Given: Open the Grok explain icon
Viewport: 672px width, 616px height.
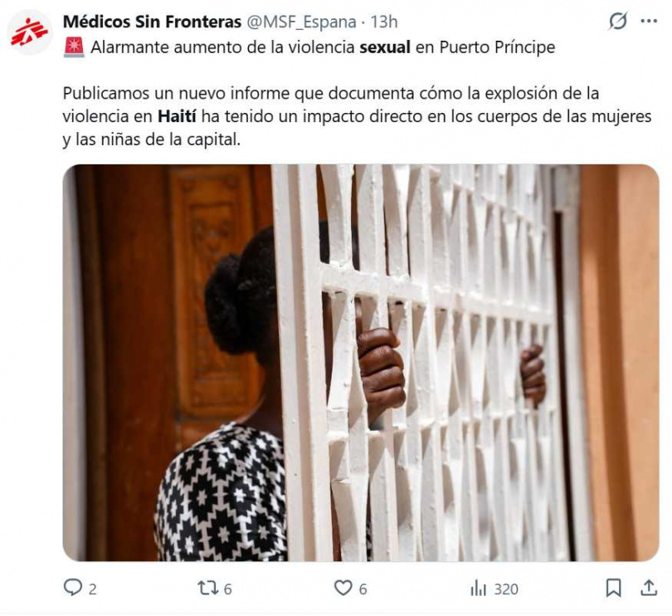Looking at the screenshot, I should coord(618,21).
